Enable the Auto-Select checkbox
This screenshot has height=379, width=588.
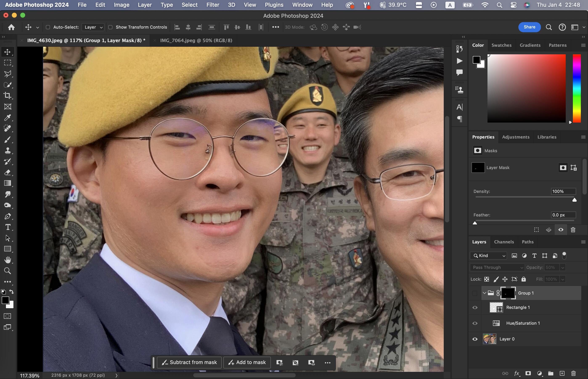coord(48,27)
